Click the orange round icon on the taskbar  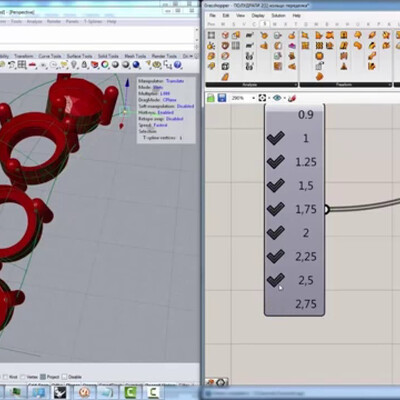[x=85, y=392]
